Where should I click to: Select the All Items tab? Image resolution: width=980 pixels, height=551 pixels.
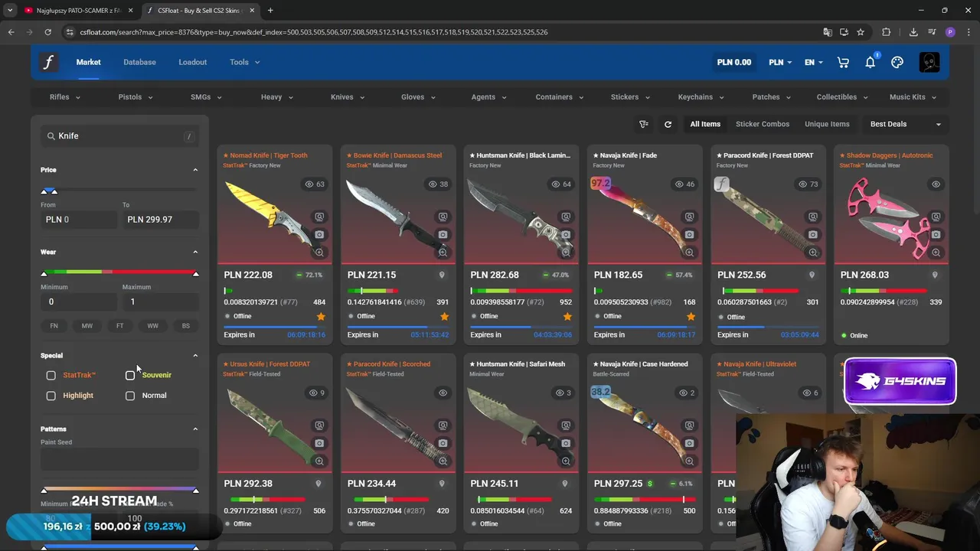coord(705,124)
